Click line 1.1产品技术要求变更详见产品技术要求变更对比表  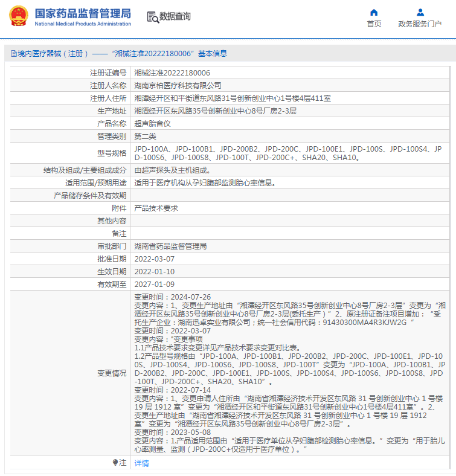coord(217,347)
